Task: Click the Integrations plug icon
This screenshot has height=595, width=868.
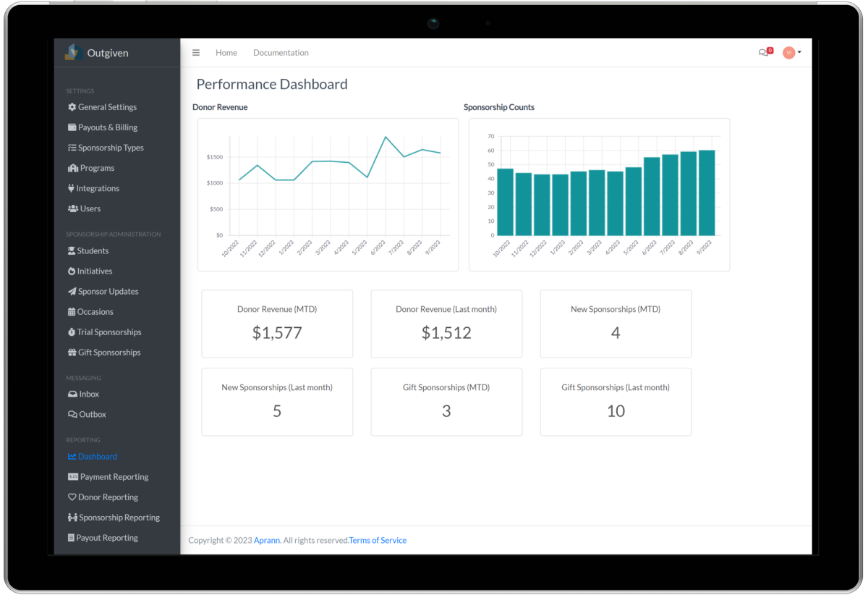Action: click(71, 188)
